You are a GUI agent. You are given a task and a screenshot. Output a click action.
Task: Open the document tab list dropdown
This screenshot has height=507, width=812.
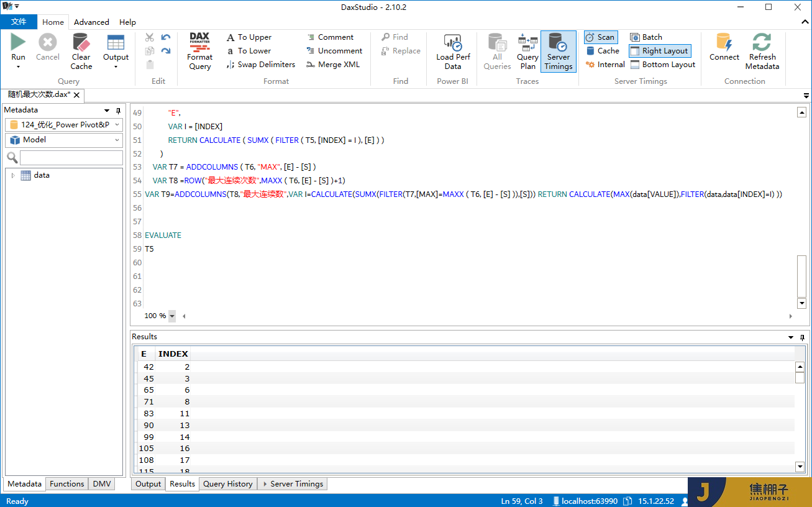pos(806,96)
